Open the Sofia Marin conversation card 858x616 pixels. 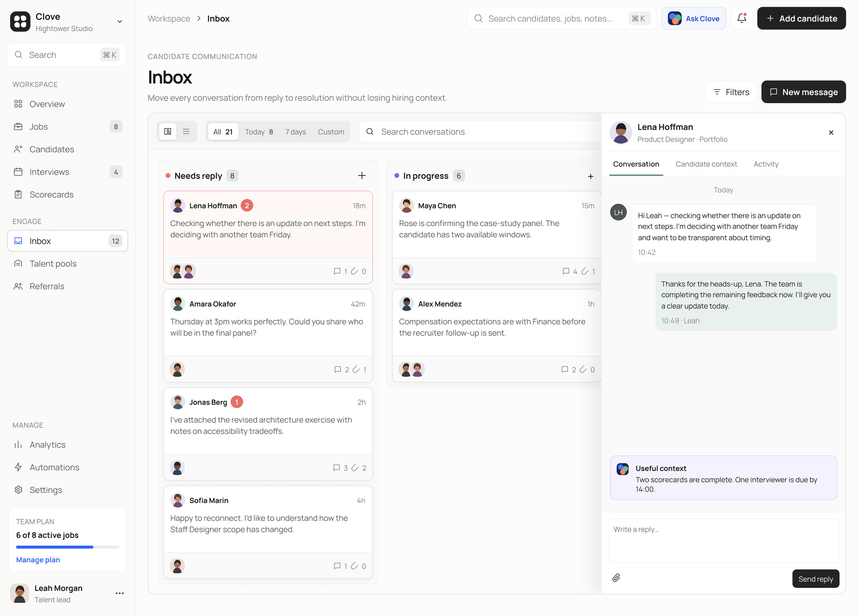(x=268, y=532)
